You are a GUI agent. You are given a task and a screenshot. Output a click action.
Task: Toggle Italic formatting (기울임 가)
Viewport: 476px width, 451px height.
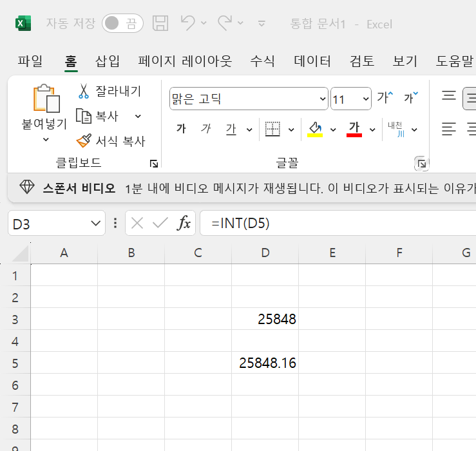pos(206,129)
